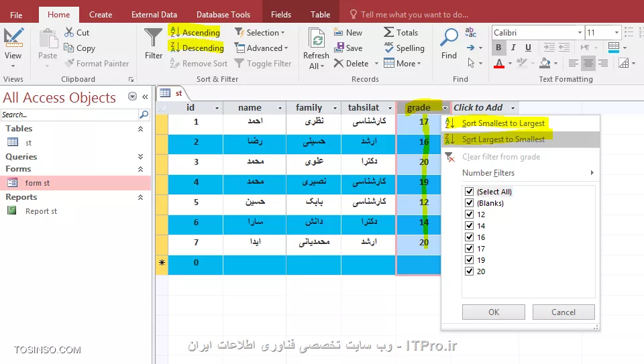Switch to the External Data tab
This screenshot has height=364, width=644.
coord(154,15)
